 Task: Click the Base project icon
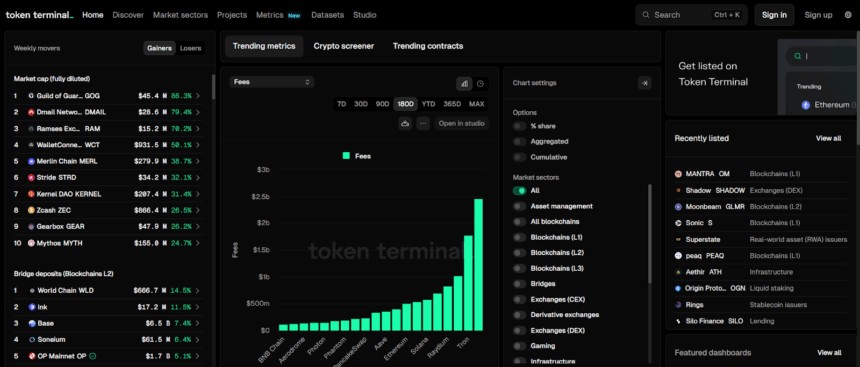tap(32, 324)
